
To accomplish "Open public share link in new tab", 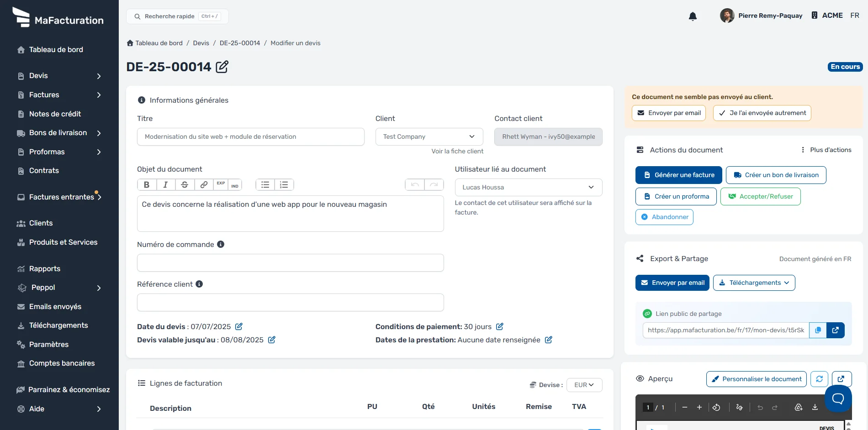I will coord(836,330).
